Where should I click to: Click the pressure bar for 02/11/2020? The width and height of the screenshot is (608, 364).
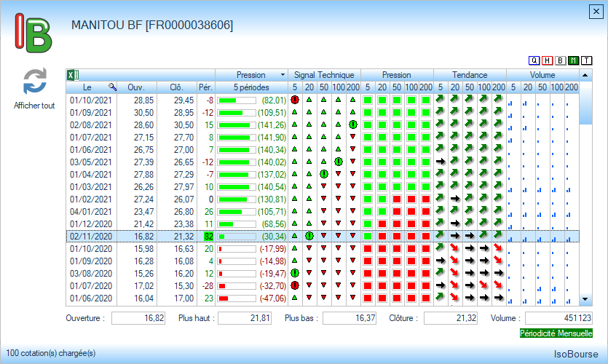click(237, 237)
